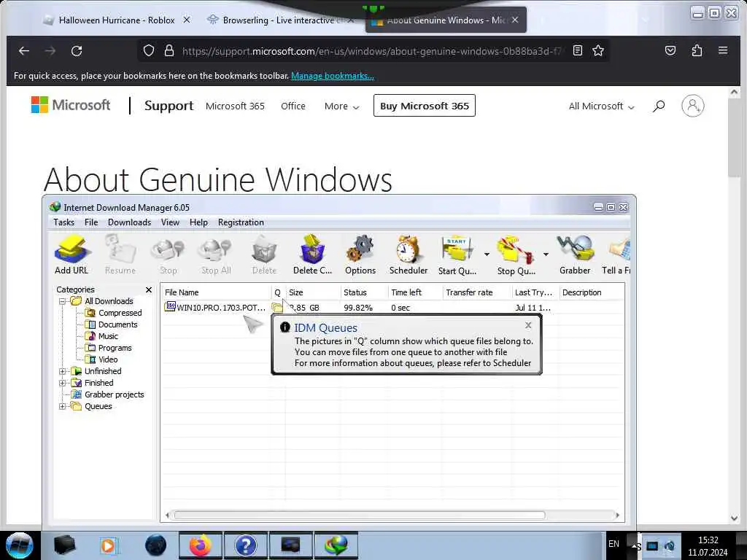
Task: Click the Start Queue icon
Action: coord(457,254)
